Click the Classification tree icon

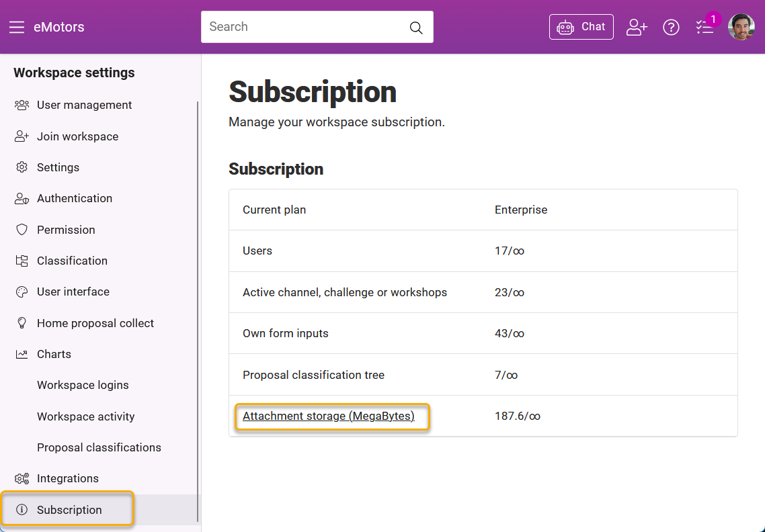pos(22,261)
